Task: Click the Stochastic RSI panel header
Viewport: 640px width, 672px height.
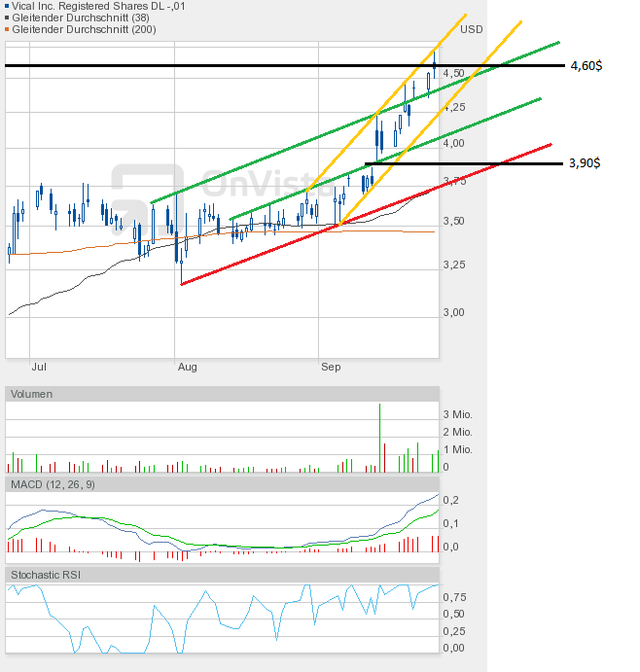Action: [x=47, y=576]
